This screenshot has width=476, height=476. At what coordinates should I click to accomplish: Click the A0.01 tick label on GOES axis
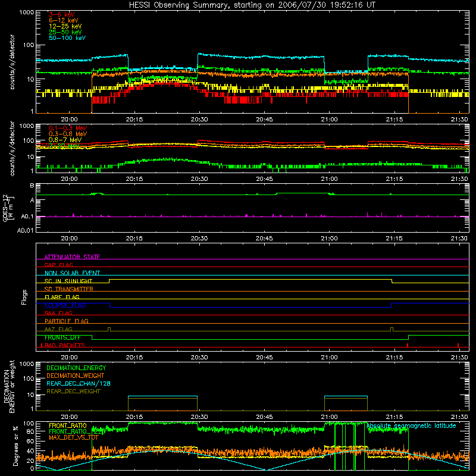click(x=25, y=230)
